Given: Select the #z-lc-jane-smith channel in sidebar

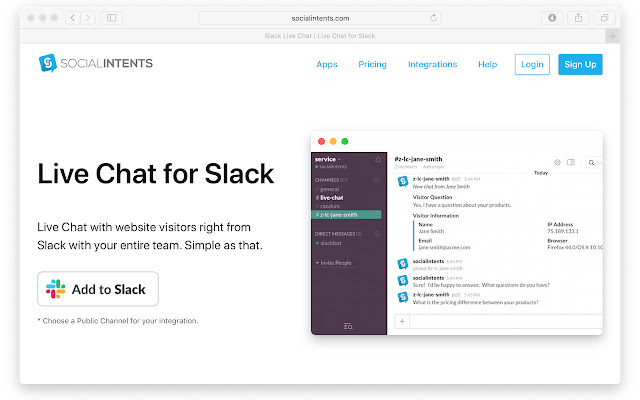Looking at the screenshot, I should click(347, 215).
